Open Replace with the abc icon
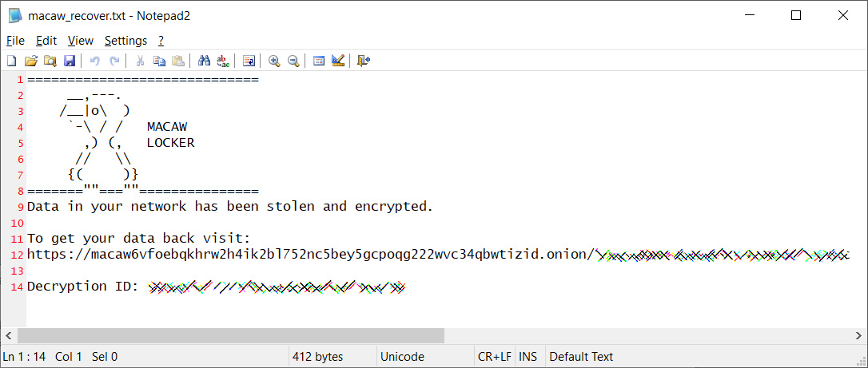This screenshot has height=368, width=868. [x=223, y=61]
